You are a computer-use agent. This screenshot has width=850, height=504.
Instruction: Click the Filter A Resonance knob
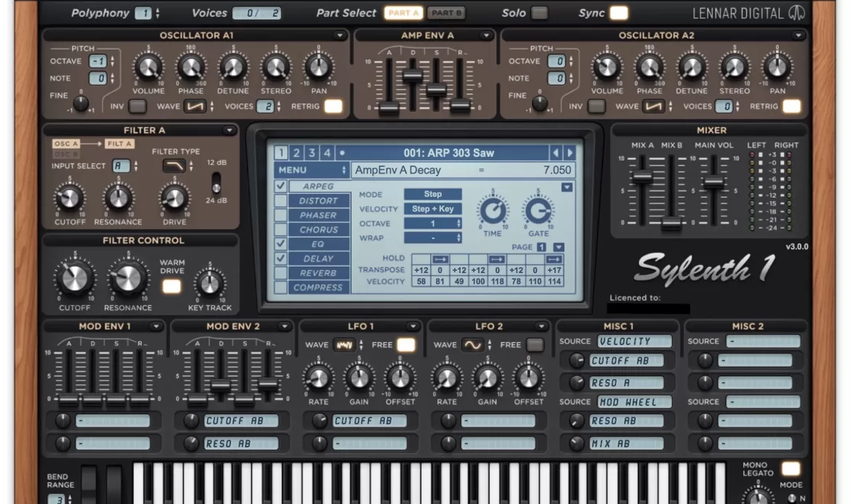(x=118, y=198)
